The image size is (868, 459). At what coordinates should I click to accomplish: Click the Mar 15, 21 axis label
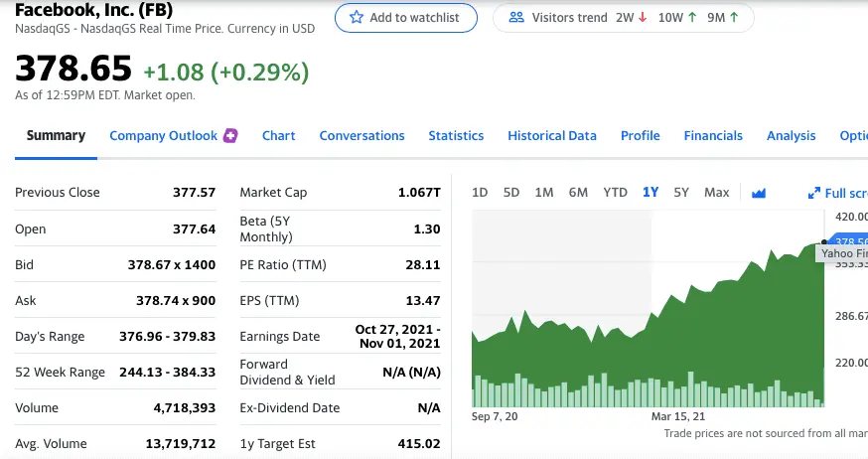click(678, 416)
